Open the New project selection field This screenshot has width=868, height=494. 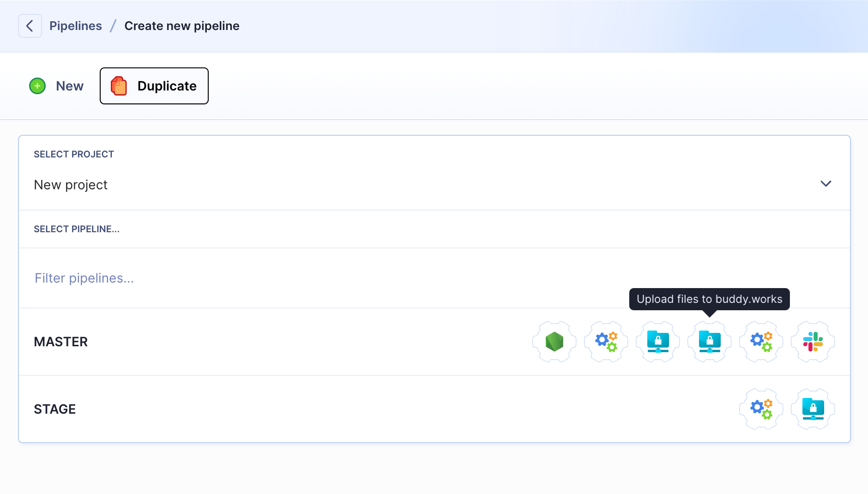[x=434, y=185]
